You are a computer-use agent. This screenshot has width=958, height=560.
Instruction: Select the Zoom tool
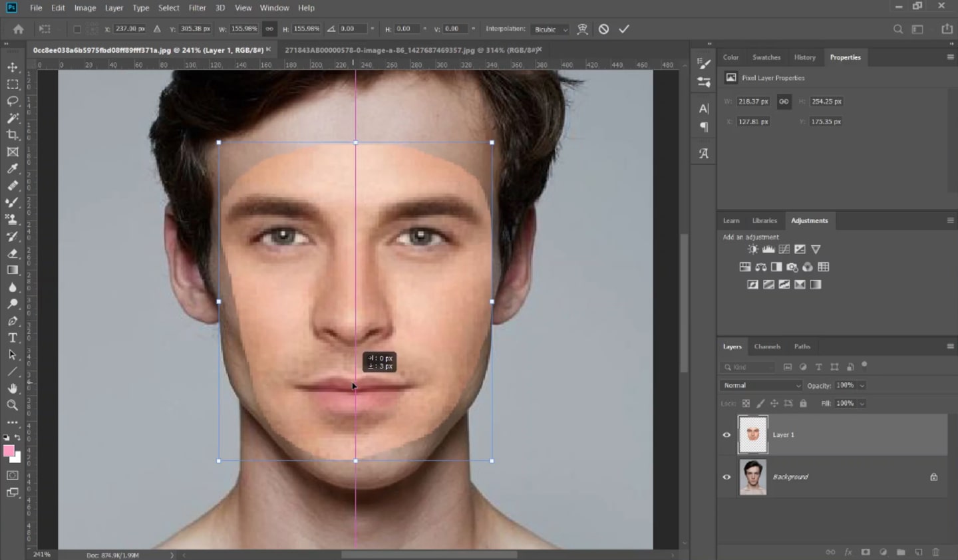12,405
